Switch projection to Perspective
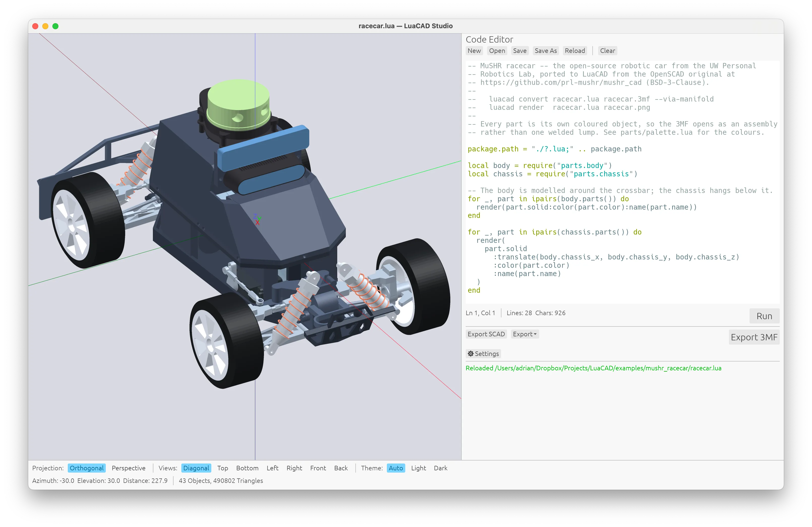The image size is (812, 527). (x=129, y=468)
